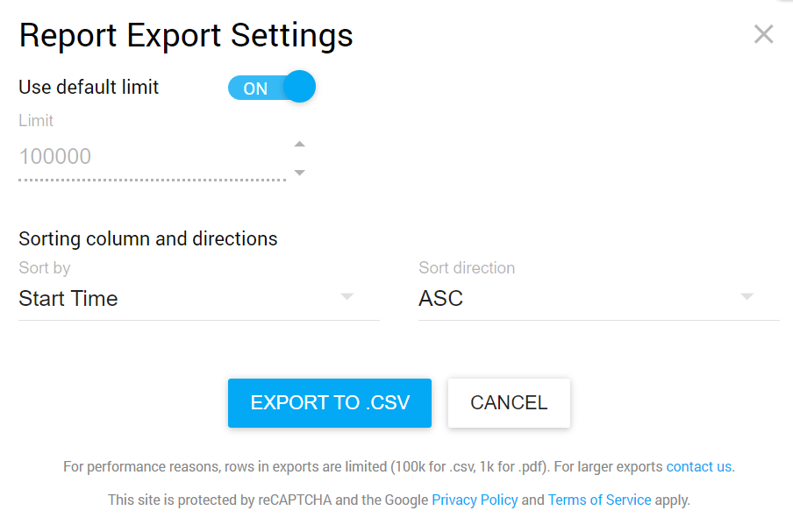Select the Start Time sort value
The image size is (793, 532).
click(68, 299)
